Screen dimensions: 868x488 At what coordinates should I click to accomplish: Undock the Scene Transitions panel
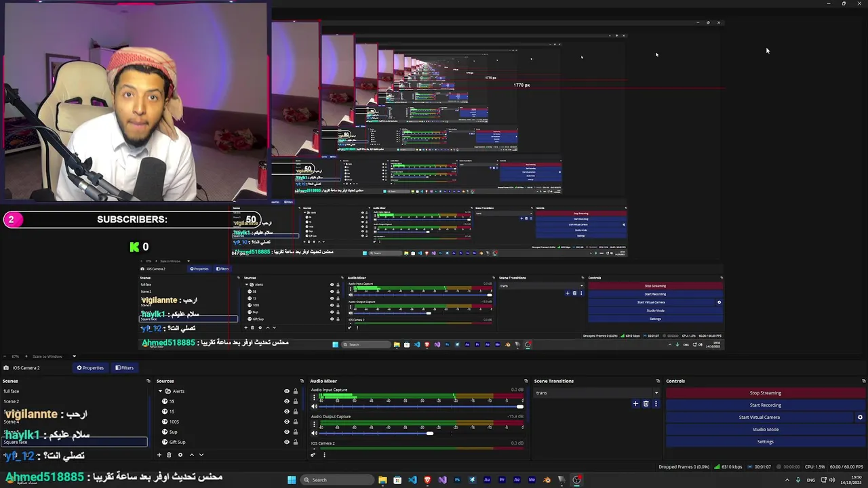[x=658, y=381]
